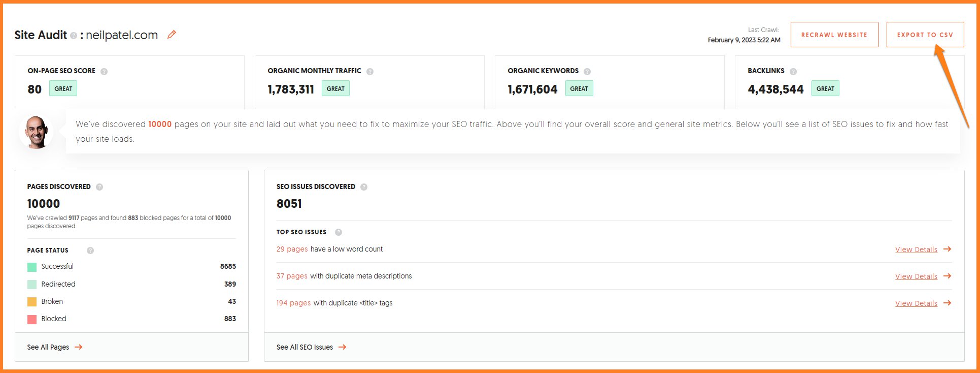Open help tooltip for On-Page SEO Score

[104, 72]
